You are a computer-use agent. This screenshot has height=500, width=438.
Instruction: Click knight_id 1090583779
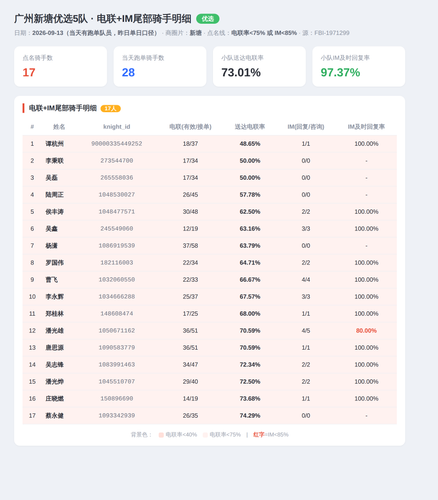click(x=117, y=348)
